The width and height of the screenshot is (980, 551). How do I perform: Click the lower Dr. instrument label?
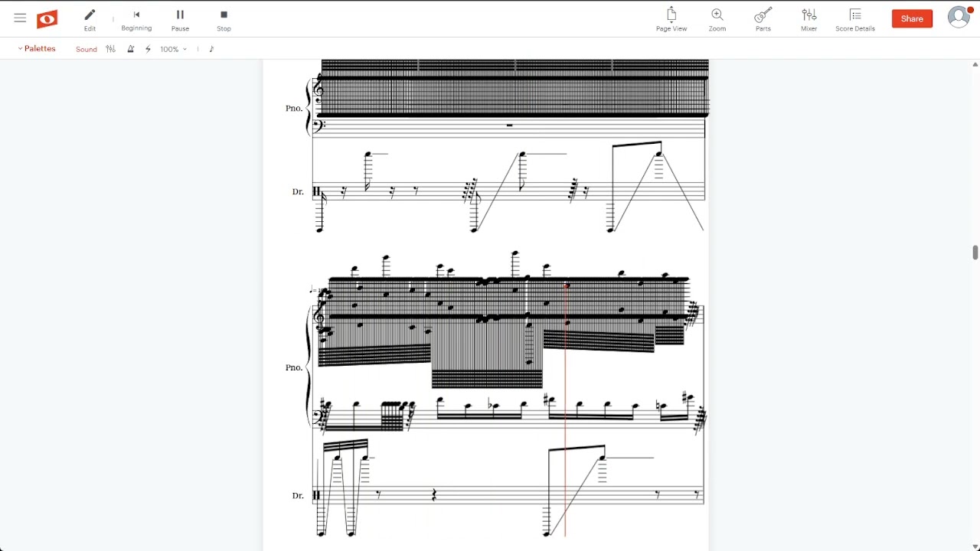298,495
